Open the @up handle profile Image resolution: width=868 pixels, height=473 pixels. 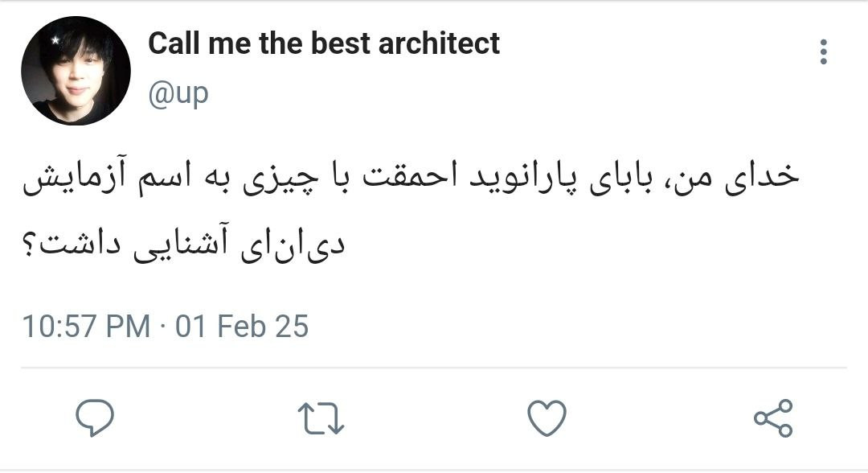pyautogui.click(x=178, y=93)
